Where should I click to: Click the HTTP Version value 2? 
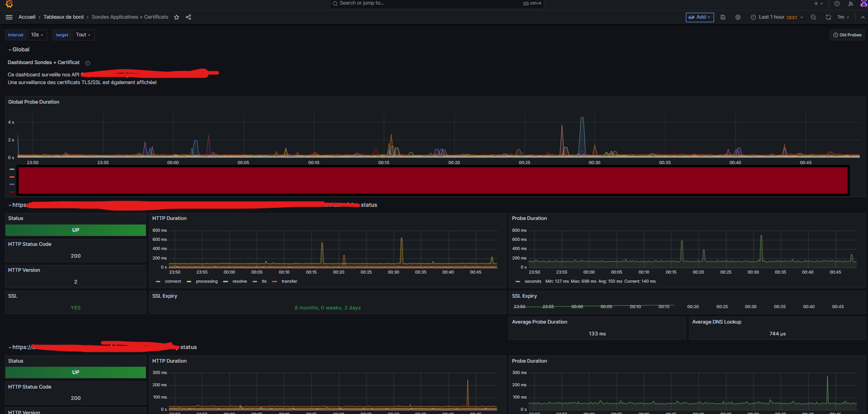[x=75, y=282]
